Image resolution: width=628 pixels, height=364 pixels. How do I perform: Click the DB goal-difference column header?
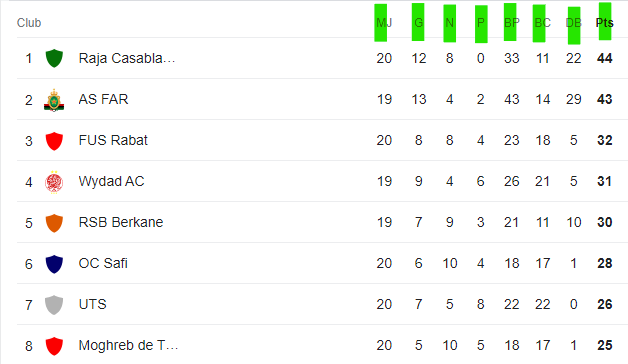[x=574, y=23]
